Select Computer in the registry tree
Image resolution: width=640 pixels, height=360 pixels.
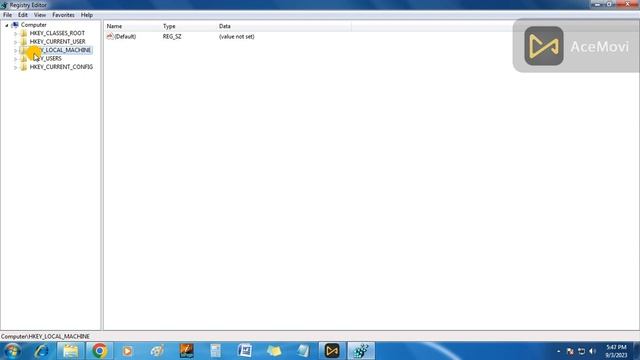pyautogui.click(x=33, y=25)
